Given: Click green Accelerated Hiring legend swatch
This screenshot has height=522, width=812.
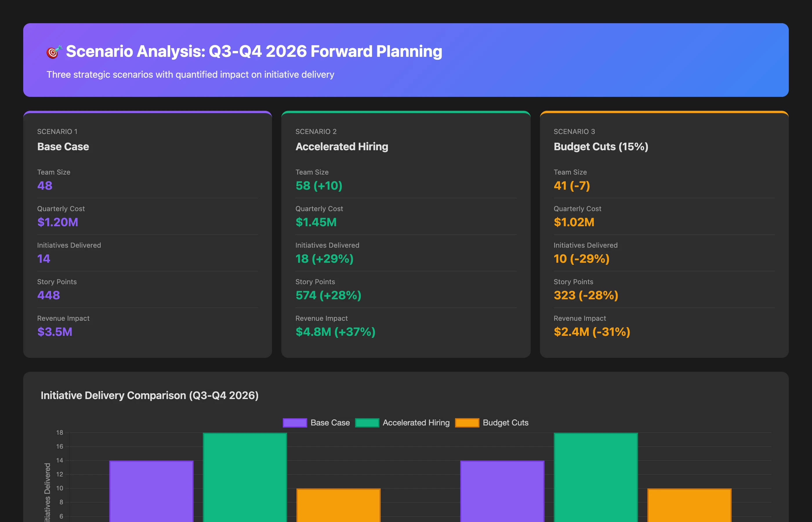Looking at the screenshot, I should pos(367,423).
